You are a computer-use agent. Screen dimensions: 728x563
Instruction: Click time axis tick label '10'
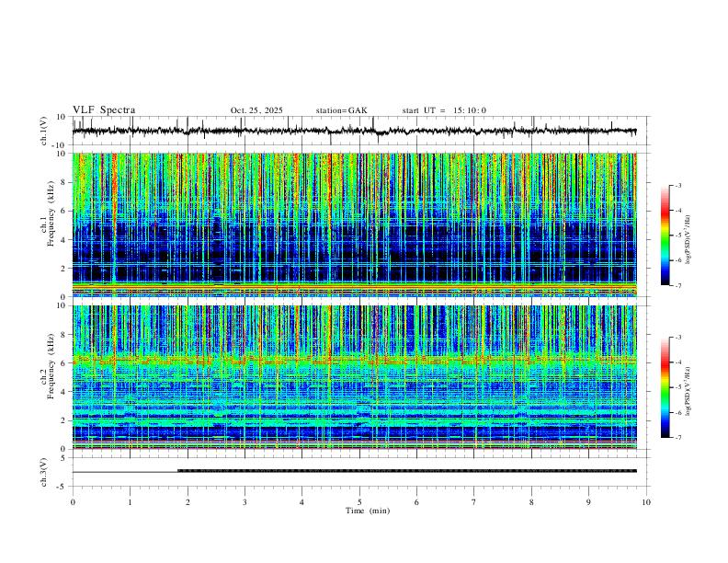(x=646, y=502)
